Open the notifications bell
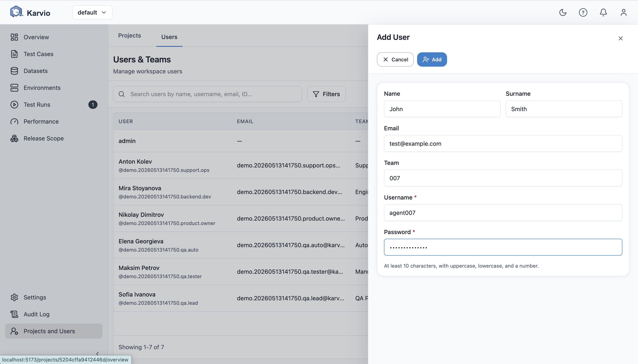 [x=603, y=12]
